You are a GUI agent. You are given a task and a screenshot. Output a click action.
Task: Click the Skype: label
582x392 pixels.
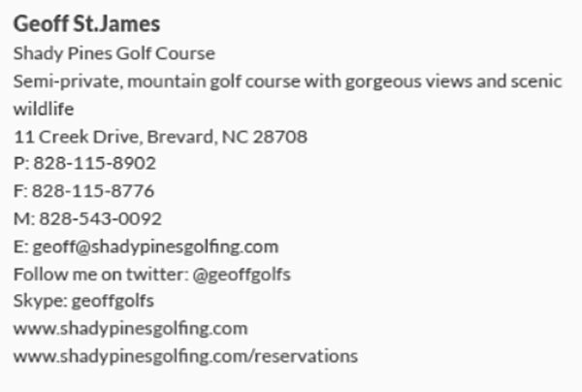(41, 301)
